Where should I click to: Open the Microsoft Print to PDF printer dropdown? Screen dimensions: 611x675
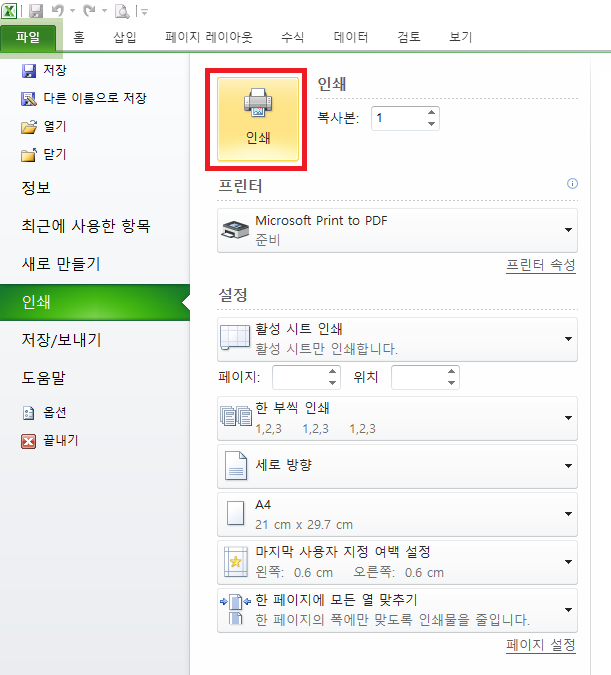click(397, 230)
